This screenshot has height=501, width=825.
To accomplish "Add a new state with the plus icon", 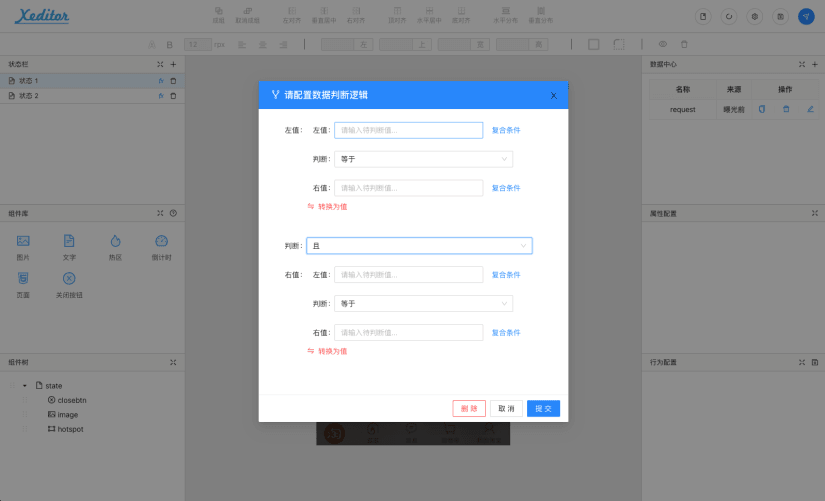I will (173, 64).
